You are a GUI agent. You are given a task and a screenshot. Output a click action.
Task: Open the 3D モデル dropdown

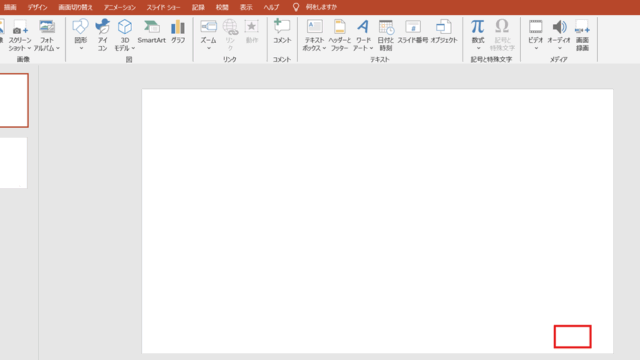(124, 36)
